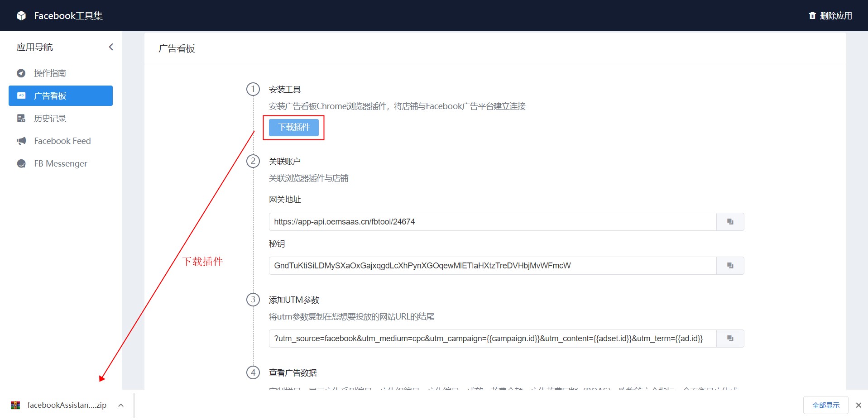The image size is (868, 420).
Task: Click the Facebook工具集 cube logo icon
Action: coord(21,16)
